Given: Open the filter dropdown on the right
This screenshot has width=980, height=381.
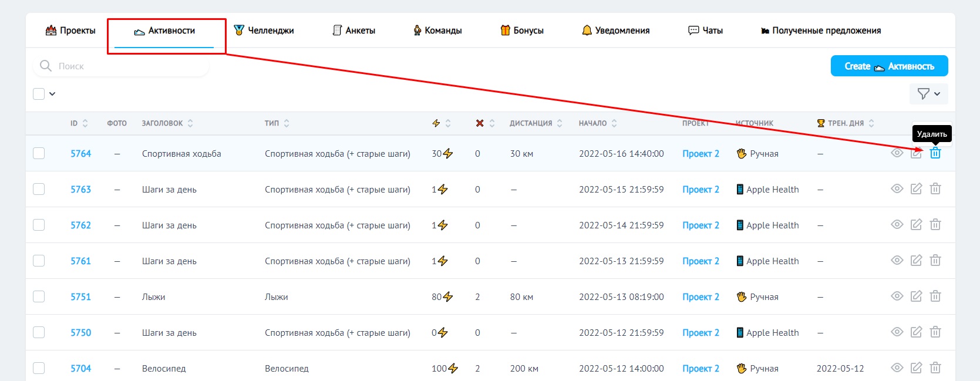Looking at the screenshot, I should (928, 94).
